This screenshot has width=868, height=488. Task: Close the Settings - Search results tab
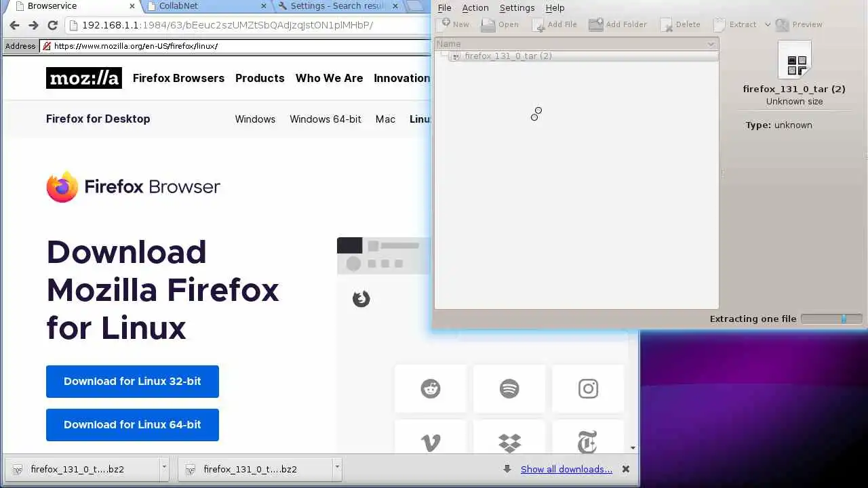395,5
